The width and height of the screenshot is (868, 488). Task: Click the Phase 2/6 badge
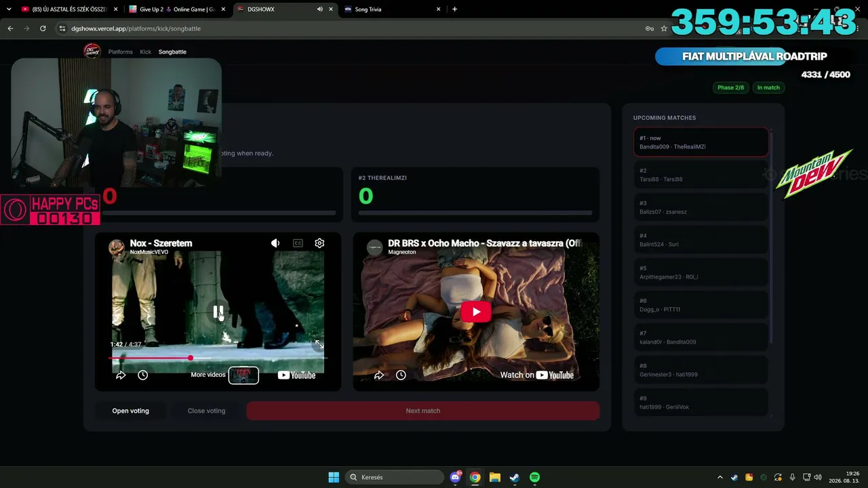point(731,87)
